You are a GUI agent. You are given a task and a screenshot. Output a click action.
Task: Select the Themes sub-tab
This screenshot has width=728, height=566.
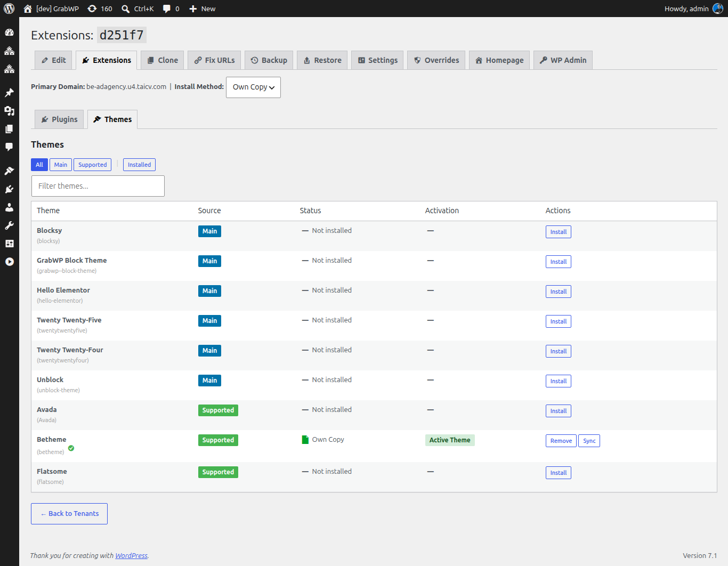point(112,119)
